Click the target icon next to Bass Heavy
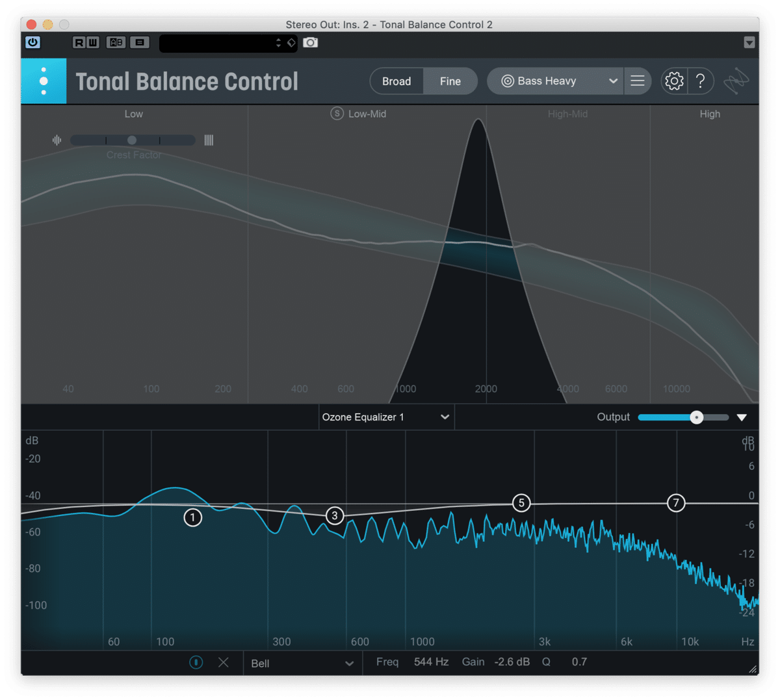This screenshot has height=700, width=780. (508, 81)
